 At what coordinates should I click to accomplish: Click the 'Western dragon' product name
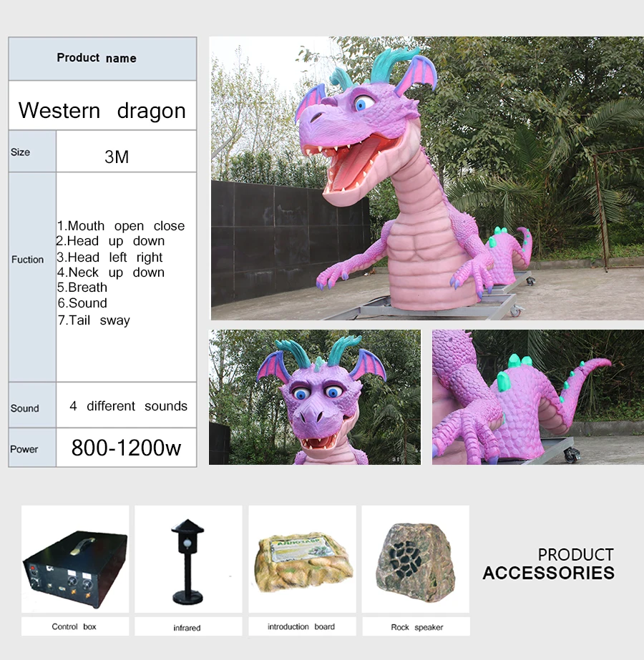102,111
